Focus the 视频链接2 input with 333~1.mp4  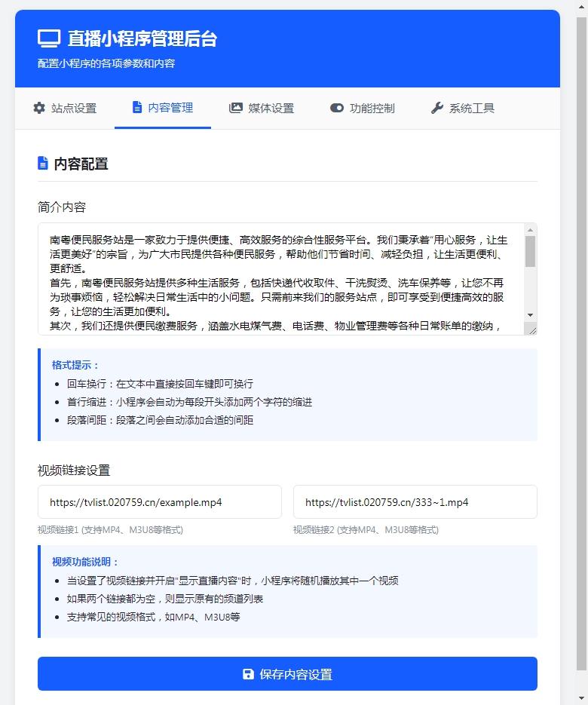click(415, 501)
